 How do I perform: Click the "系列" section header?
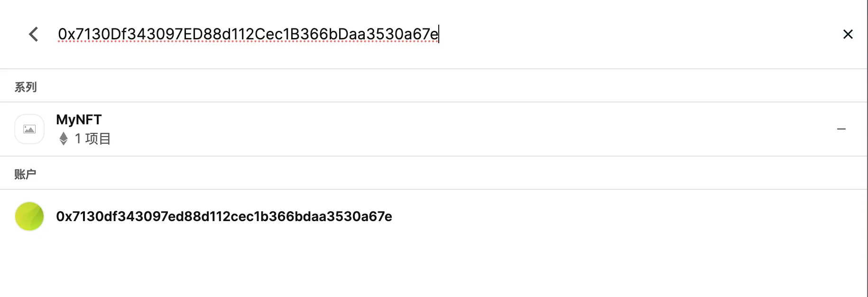click(x=26, y=87)
